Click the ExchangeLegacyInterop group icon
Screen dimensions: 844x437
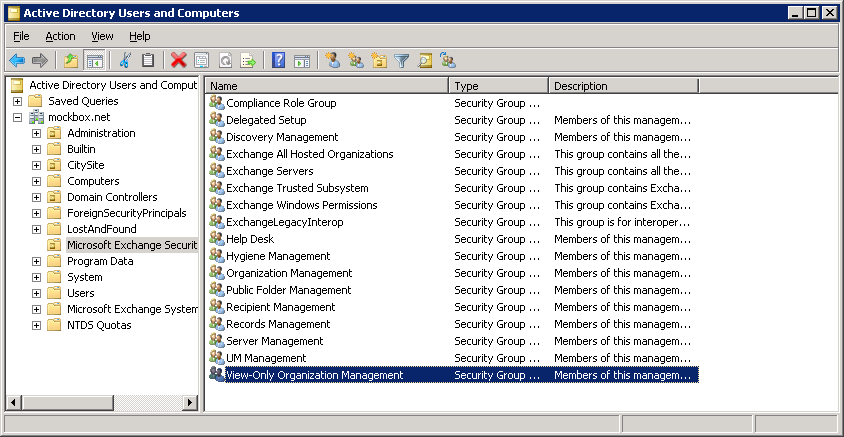(216, 222)
